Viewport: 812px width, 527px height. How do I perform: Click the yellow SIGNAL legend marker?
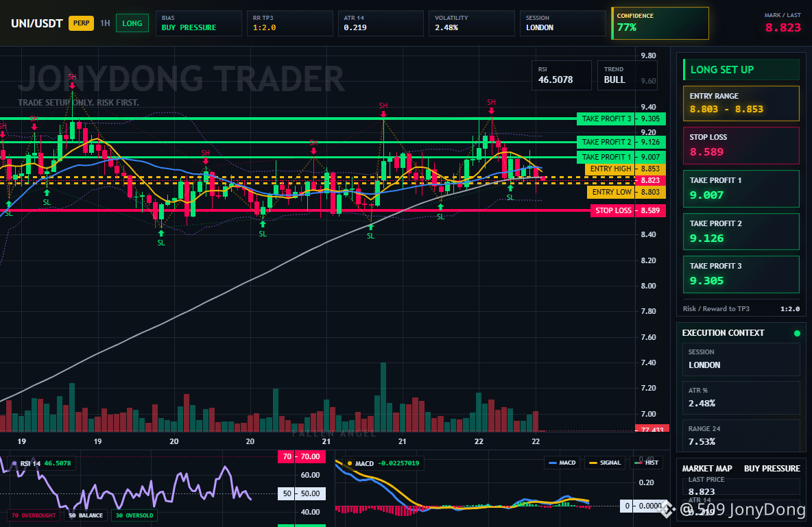(x=593, y=463)
